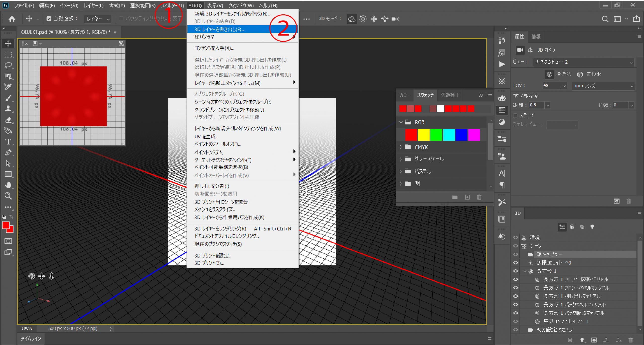This screenshot has width=644, height=345.
Task: Switch to the スウォッチ tab
Action: coord(425,95)
